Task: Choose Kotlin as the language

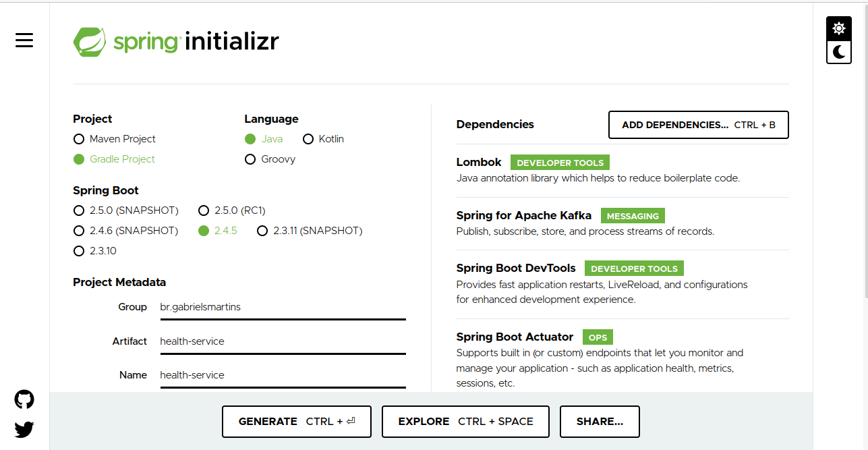Action: [x=323, y=139]
